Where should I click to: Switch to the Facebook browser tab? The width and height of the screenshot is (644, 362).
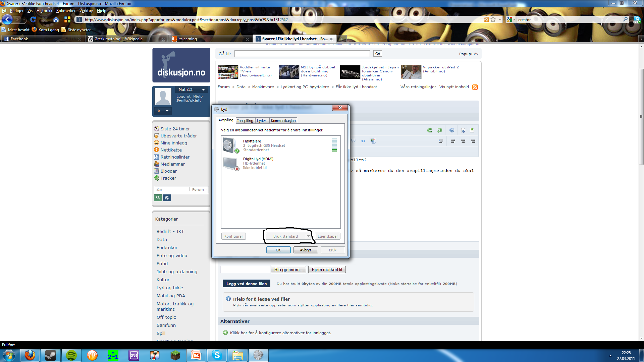click(x=42, y=39)
